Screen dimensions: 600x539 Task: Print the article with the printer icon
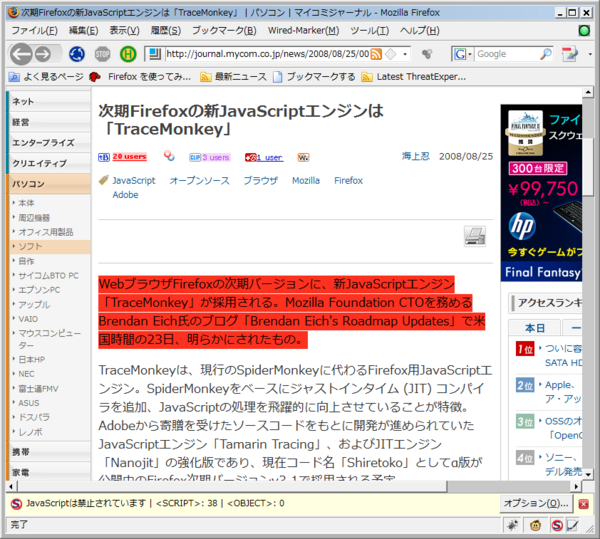(475, 236)
